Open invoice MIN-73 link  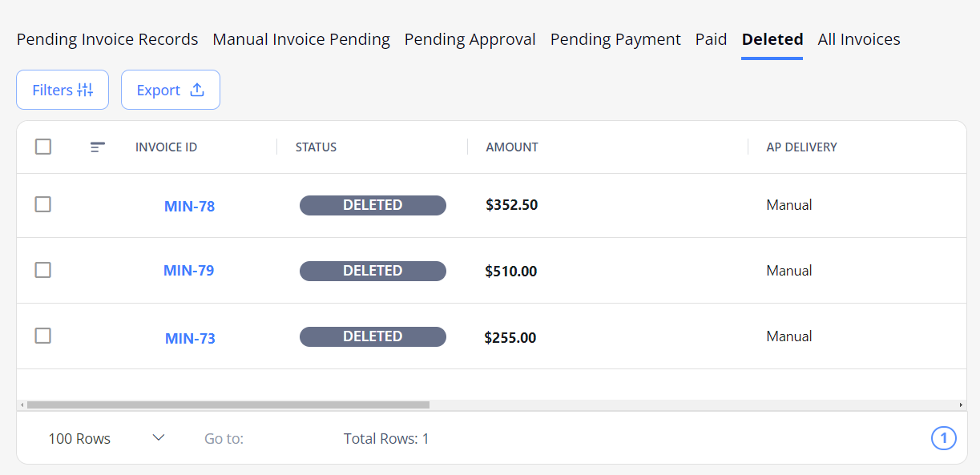[x=190, y=338]
